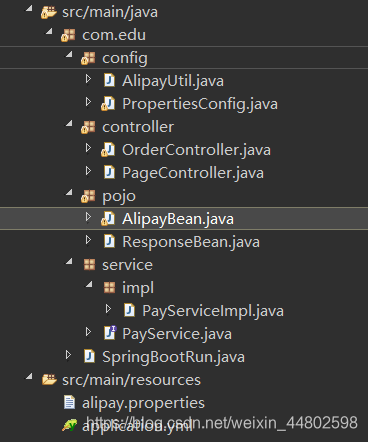Click the config package icon
This screenshot has height=442, width=368.
point(88,58)
